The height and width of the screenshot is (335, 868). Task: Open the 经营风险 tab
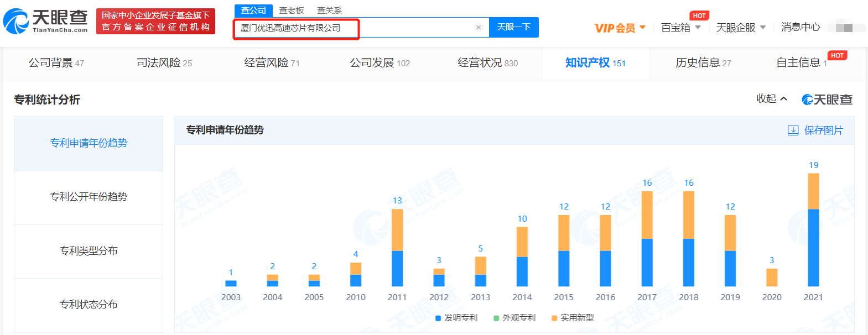(272, 63)
